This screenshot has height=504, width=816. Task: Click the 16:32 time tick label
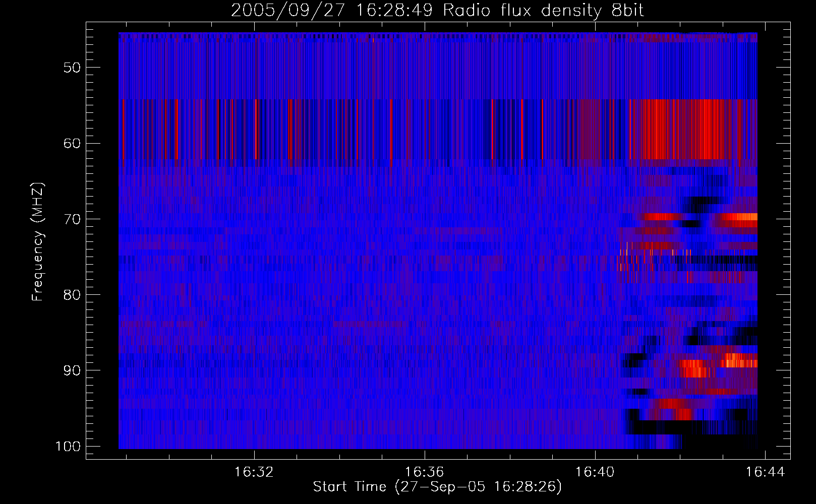[254, 472]
